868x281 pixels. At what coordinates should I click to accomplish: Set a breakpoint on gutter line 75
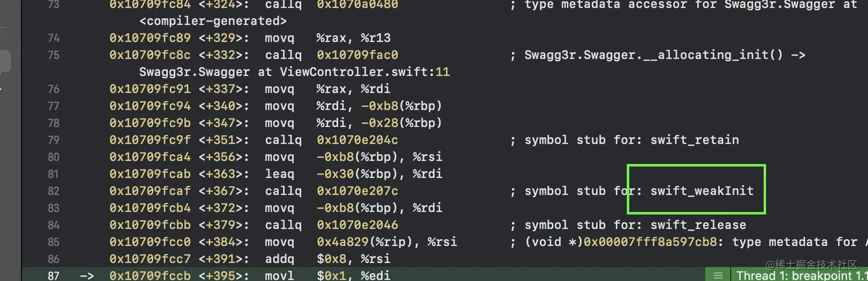point(53,55)
